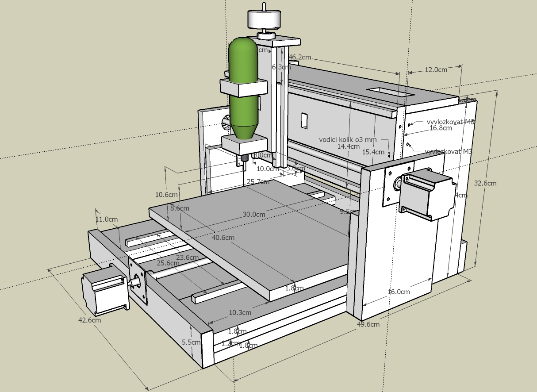Click the 16.8cm dimension label
537x392 pixels.
[x=441, y=128]
